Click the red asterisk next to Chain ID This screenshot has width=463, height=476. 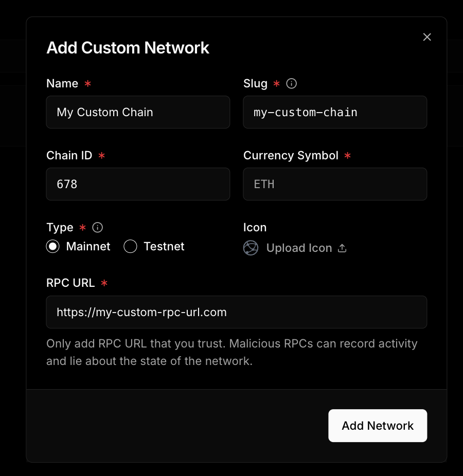[x=101, y=156]
